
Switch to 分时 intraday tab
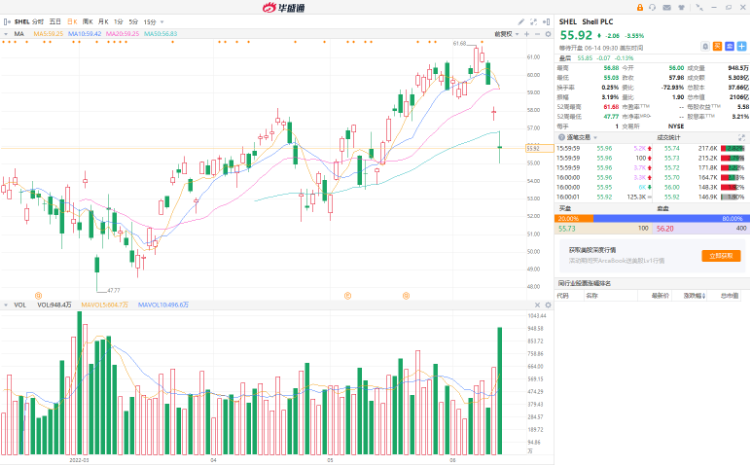38,22
